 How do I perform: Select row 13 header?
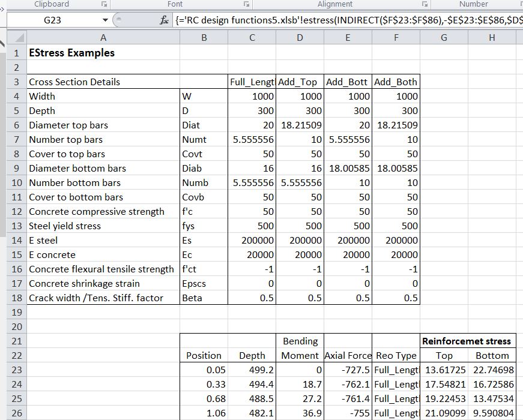[16, 226]
